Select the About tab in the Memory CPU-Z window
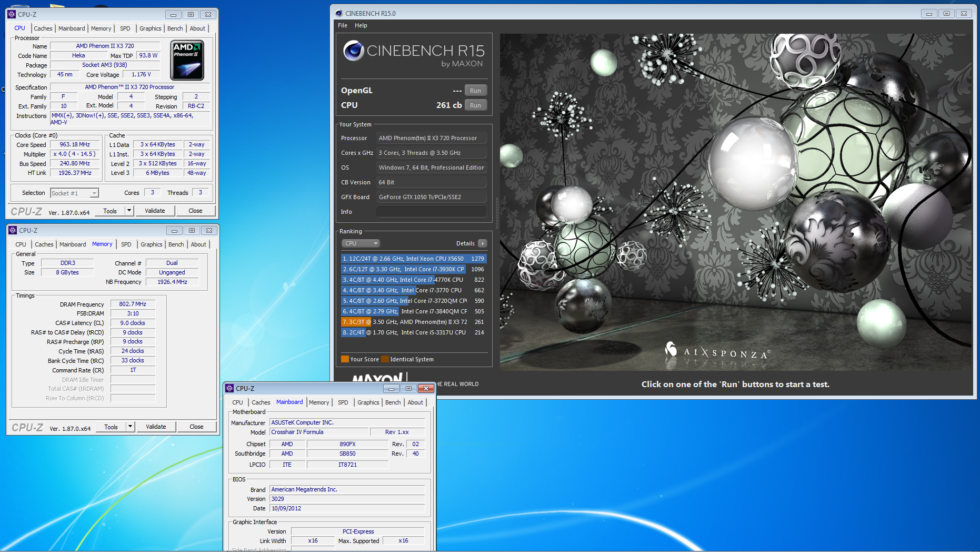 coord(198,244)
